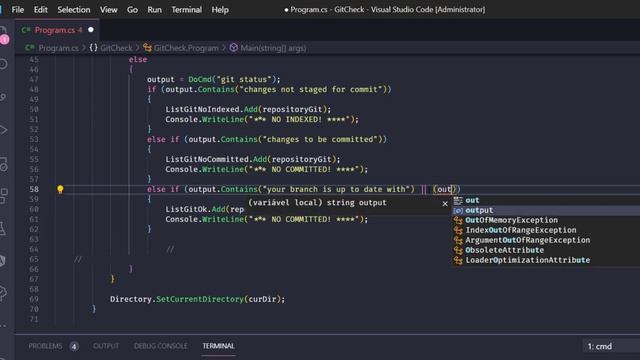Click line number 58 in gutter

(34, 189)
